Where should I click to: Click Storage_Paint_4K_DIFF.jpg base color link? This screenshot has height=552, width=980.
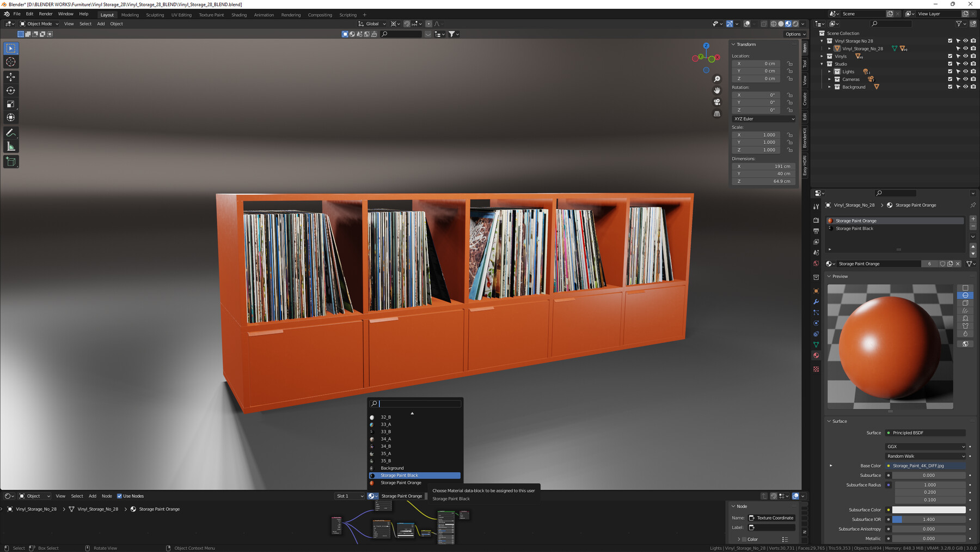pos(926,466)
